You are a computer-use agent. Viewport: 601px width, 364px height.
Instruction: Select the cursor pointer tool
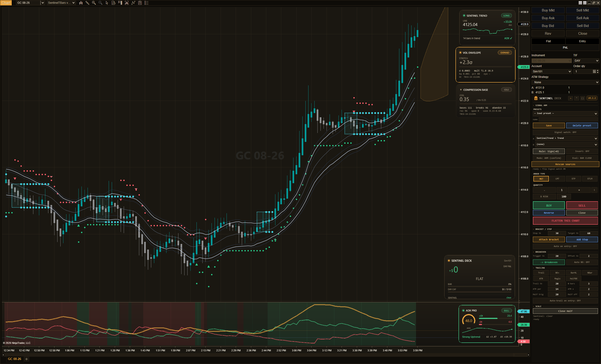[x=107, y=3]
